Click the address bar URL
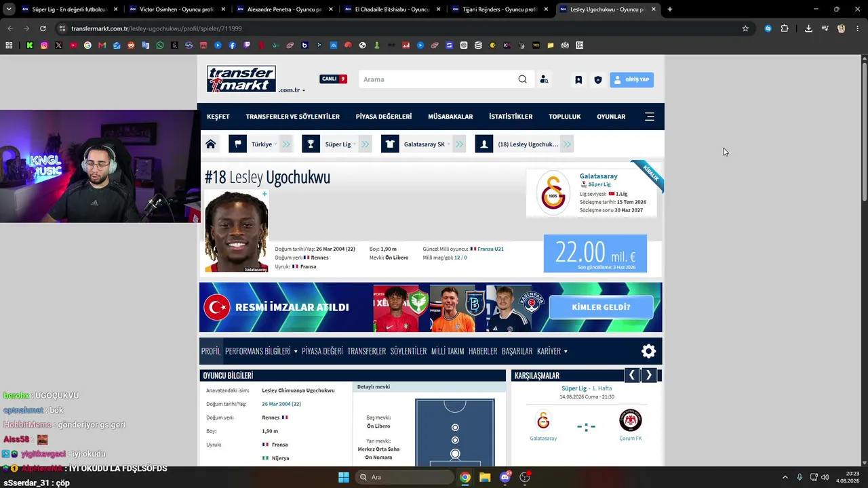Screen dimensions: 868x488 point(157,28)
